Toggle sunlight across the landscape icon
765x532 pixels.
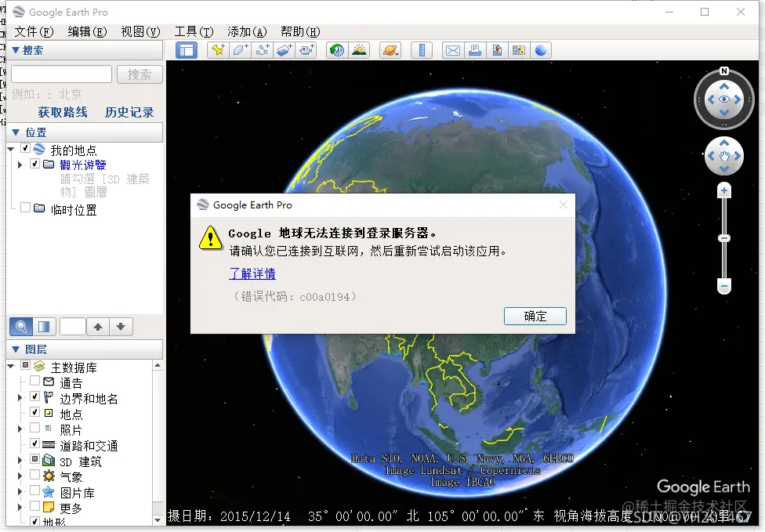(359, 50)
